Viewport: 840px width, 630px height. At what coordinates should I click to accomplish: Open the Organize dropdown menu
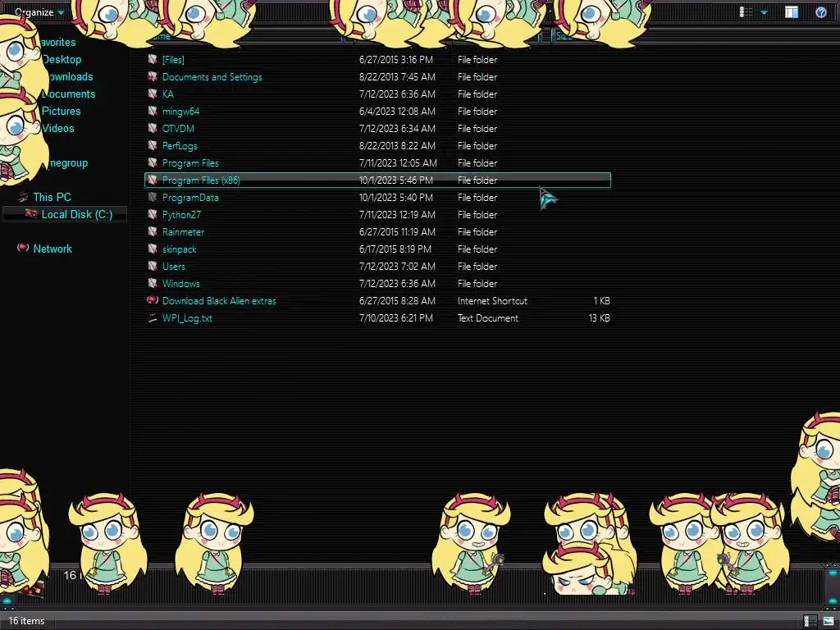click(39, 11)
